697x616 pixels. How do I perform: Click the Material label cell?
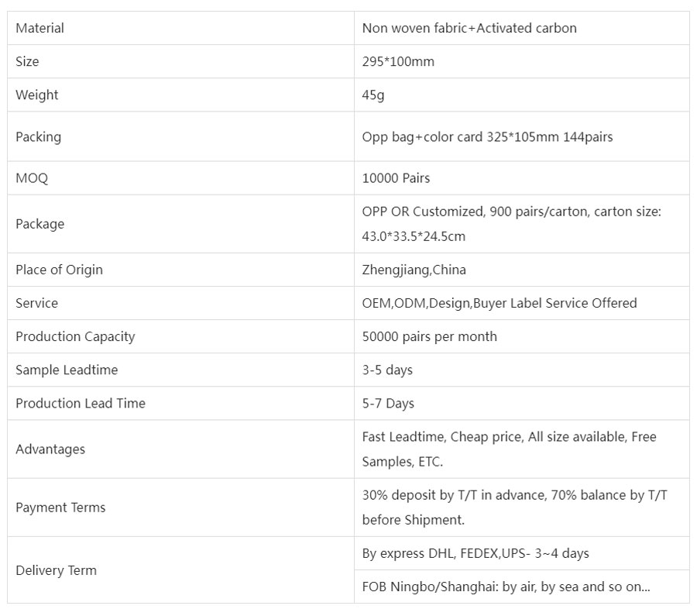pos(180,28)
